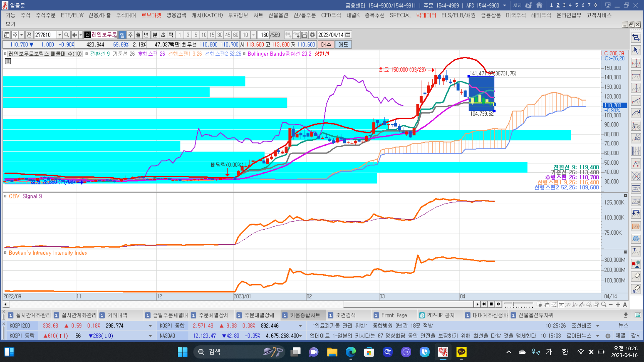Open the 조선비즈 news source dropdown
Image resolution: width=644 pixels, height=362 pixels.
tap(597, 326)
